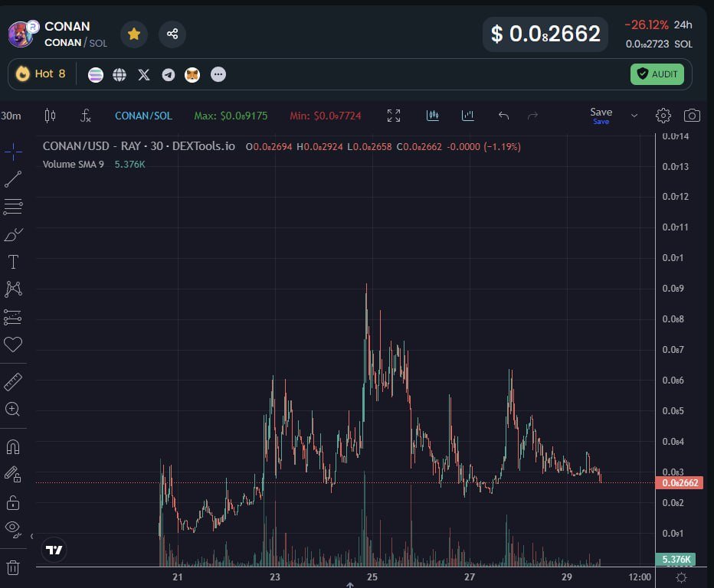
Task: Click the CONAN token avatar
Action: click(21, 34)
